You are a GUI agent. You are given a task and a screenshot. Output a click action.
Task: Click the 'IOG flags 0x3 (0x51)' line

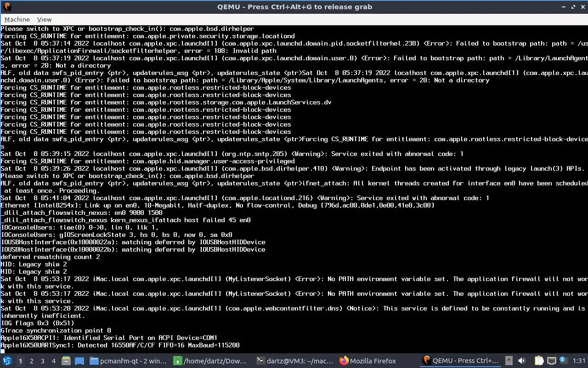click(38, 323)
